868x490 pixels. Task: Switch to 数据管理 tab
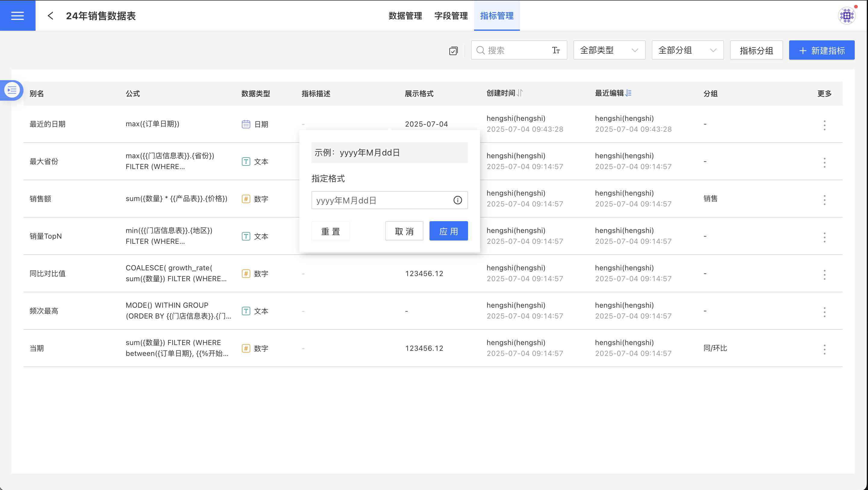405,16
